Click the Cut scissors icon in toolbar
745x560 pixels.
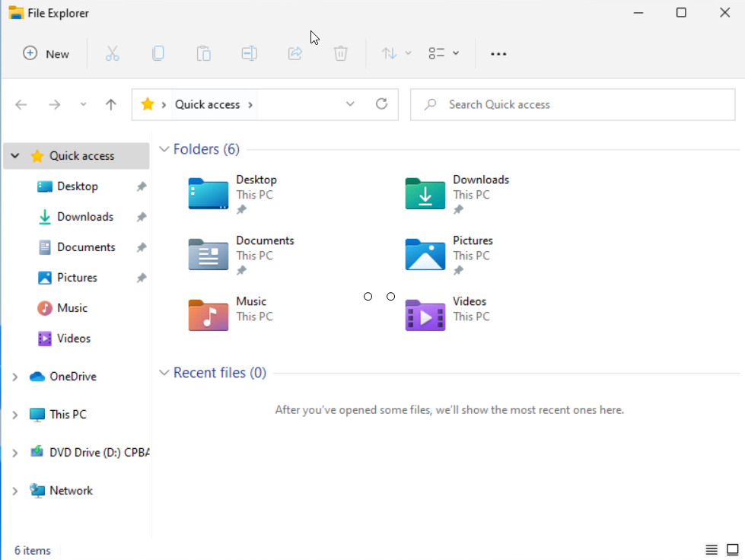point(113,53)
